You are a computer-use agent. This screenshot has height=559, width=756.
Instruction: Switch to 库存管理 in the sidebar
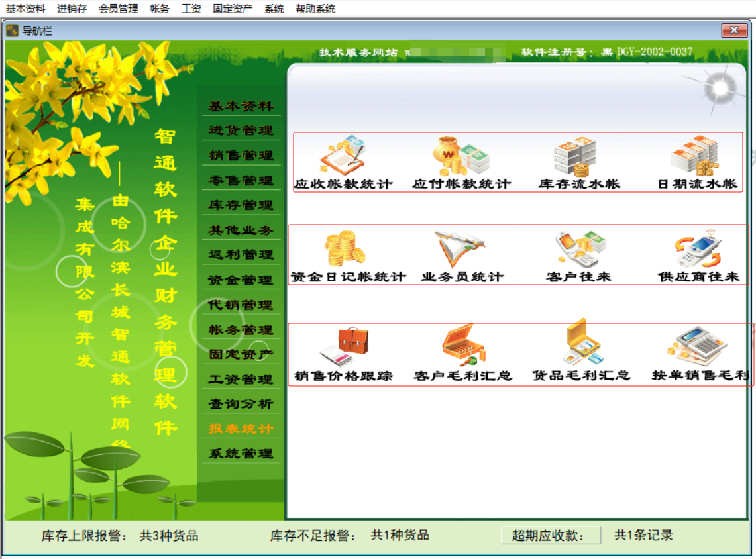click(x=241, y=205)
